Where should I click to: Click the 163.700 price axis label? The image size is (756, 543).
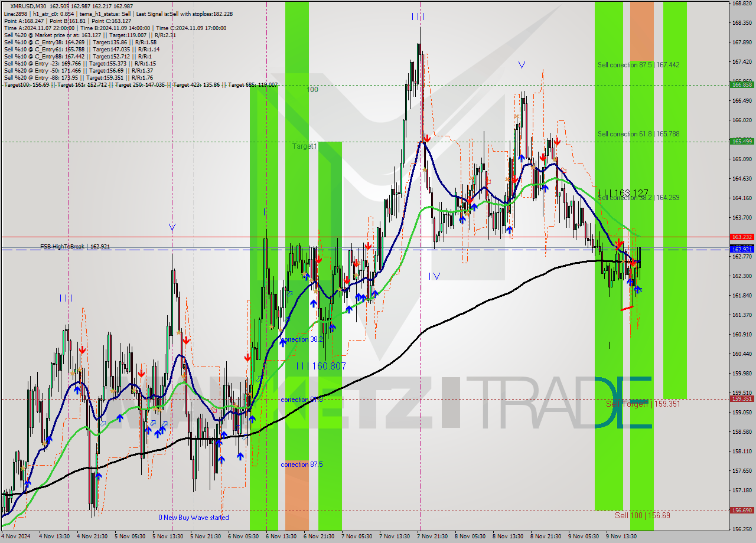742,217
